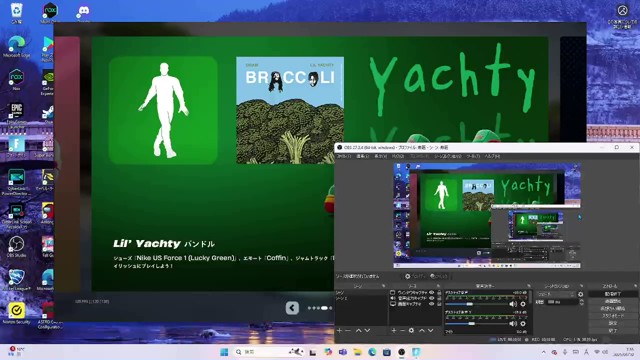
Task: Select the Broccoli jam track cover in Fortnite
Action: (290, 110)
